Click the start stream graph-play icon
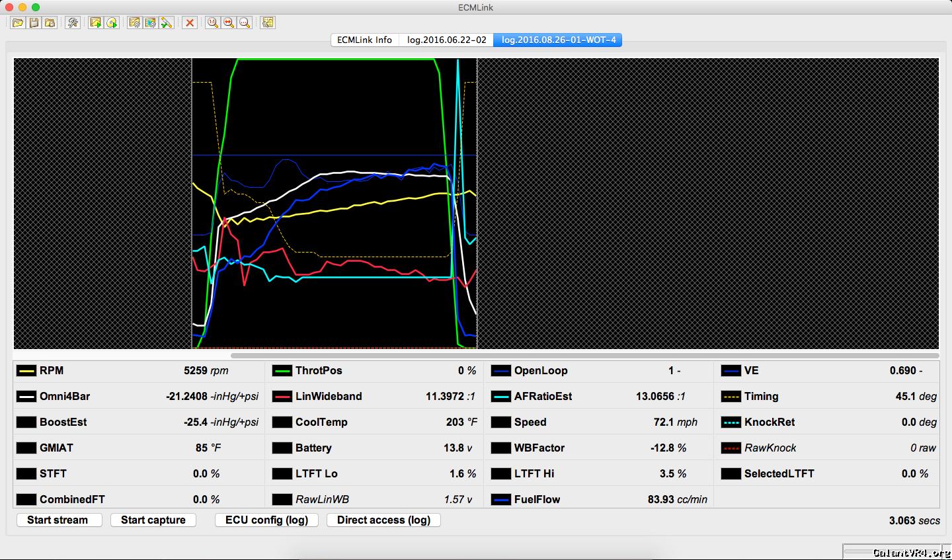 click(x=96, y=22)
